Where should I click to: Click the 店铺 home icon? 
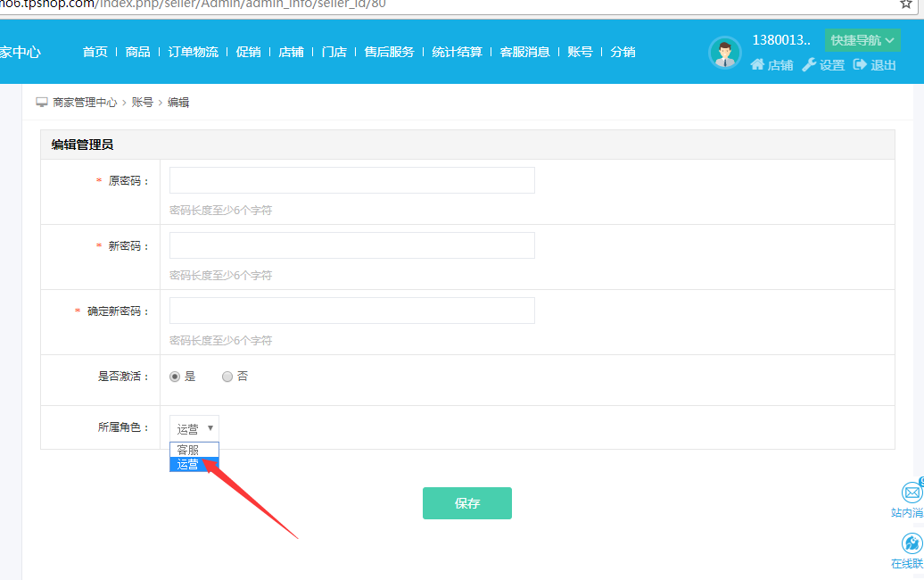757,64
